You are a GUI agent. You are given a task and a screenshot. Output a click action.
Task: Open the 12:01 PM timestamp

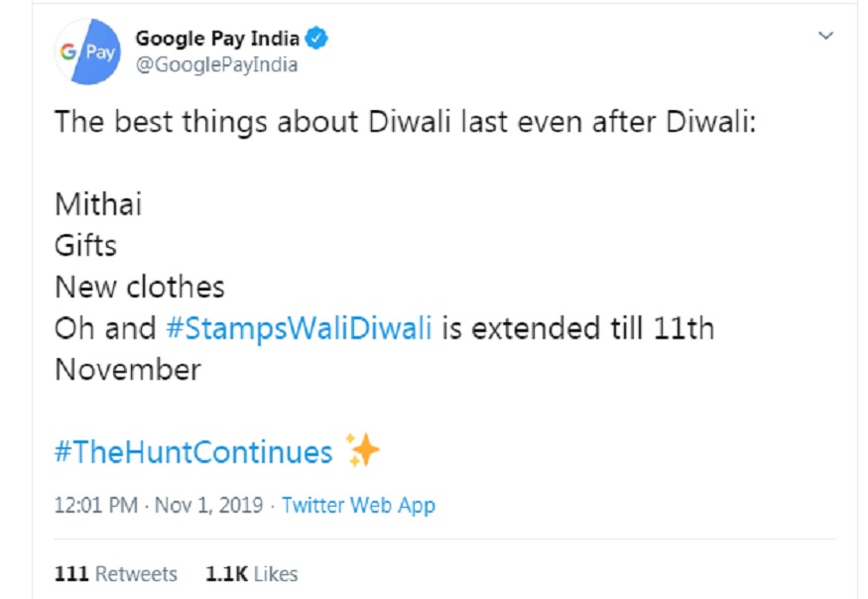click(x=96, y=506)
